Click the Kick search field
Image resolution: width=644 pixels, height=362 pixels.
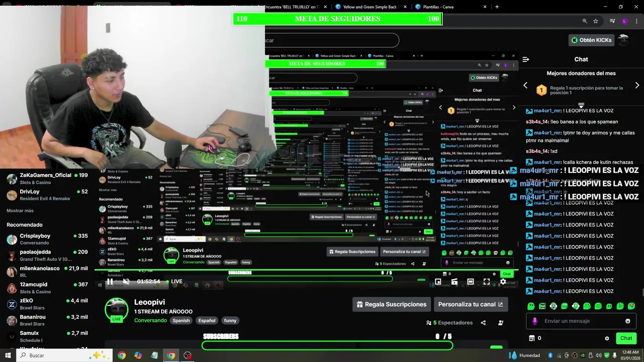332,40
